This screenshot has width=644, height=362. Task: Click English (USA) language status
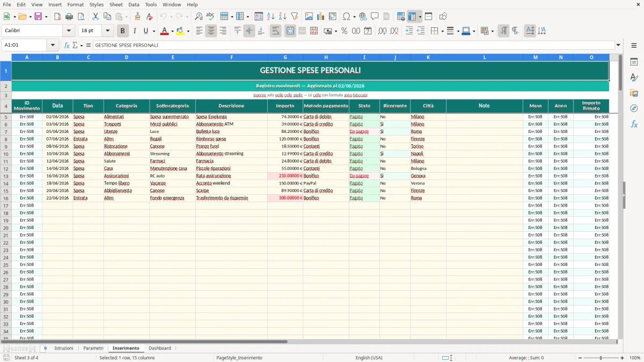click(x=369, y=358)
